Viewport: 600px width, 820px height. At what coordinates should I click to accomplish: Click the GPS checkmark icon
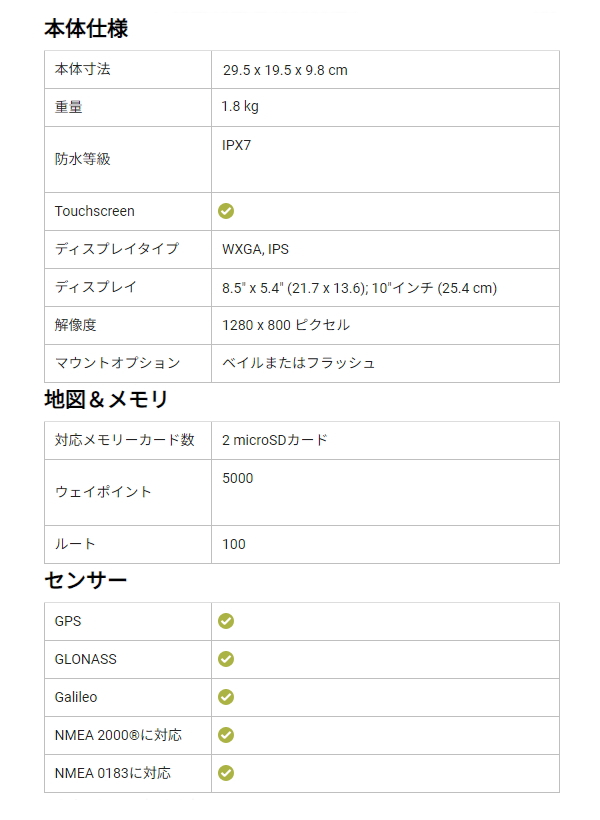pos(226,621)
